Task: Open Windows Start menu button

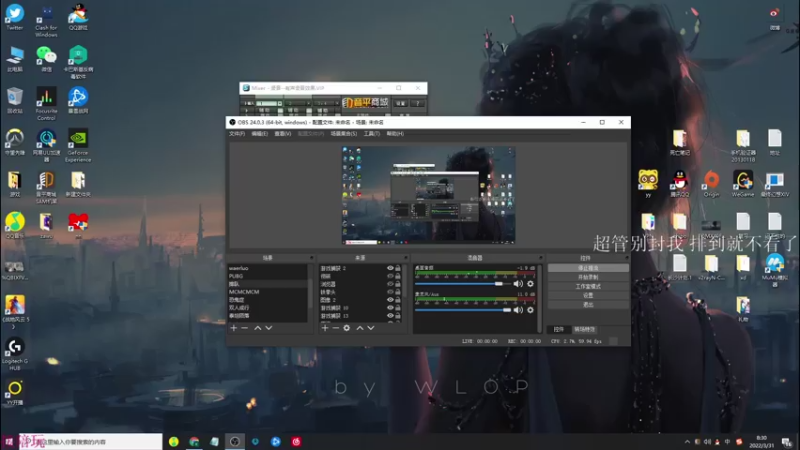Action: coord(9,441)
